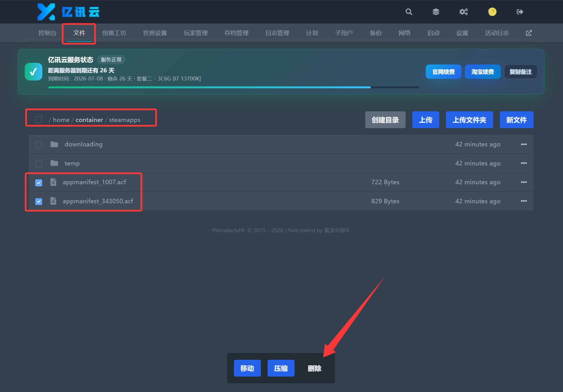Click the 829 Bytes size text

click(x=385, y=201)
